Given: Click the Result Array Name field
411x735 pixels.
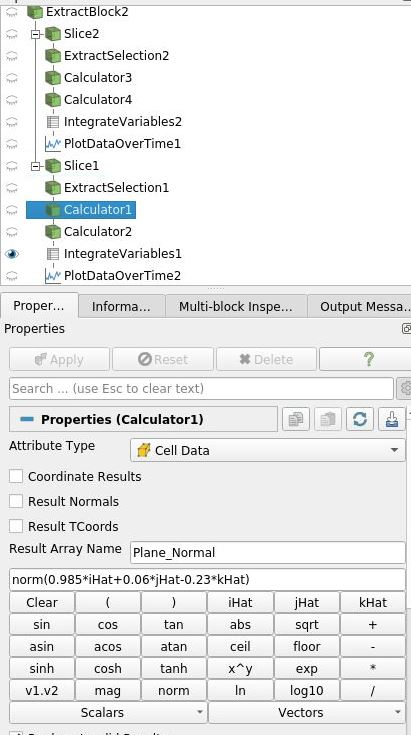Looking at the screenshot, I should tap(268, 552).
